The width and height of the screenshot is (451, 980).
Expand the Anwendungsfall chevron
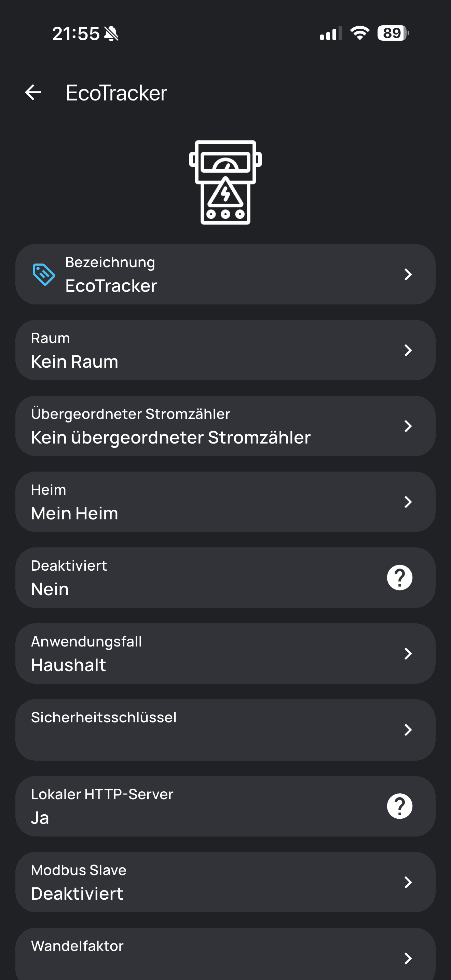click(x=408, y=654)
